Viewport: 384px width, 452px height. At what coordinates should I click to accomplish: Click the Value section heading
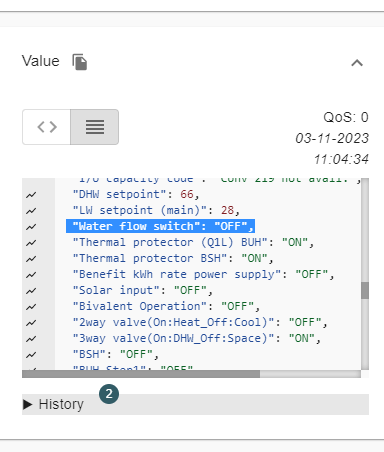coord(41,61)
